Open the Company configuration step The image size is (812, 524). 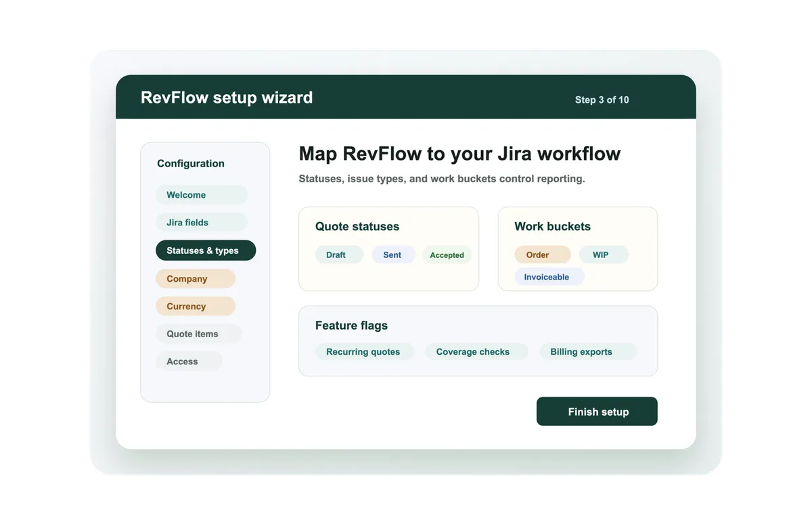(196, 279)
